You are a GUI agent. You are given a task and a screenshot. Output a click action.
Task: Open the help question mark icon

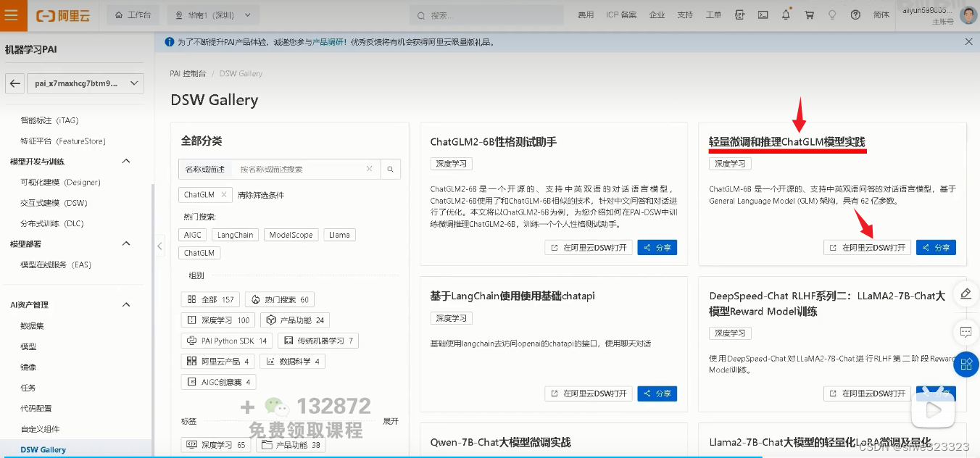tap(855, 14)
